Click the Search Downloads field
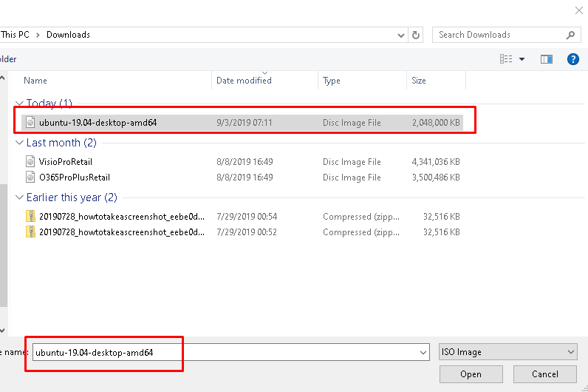 [507, 35]
